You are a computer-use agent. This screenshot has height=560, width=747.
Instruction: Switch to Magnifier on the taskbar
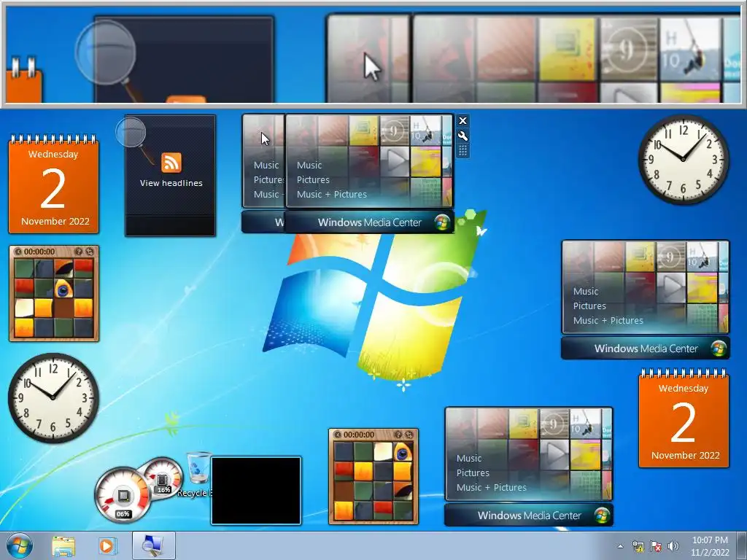pyautogui.click(x=153, y=545)
